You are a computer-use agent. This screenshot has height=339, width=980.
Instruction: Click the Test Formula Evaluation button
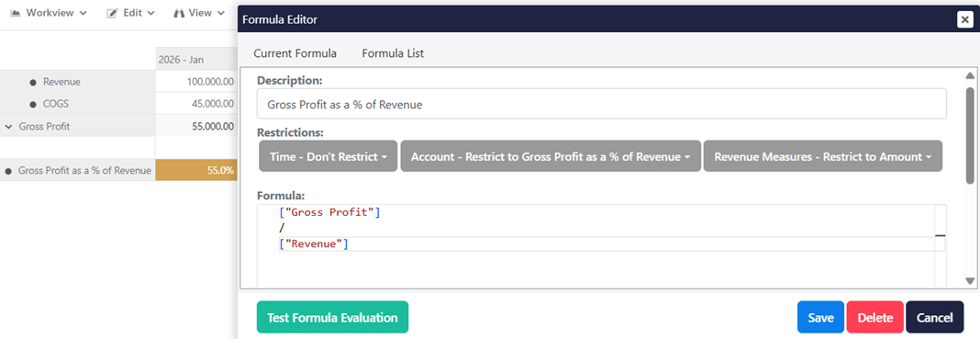332,317
